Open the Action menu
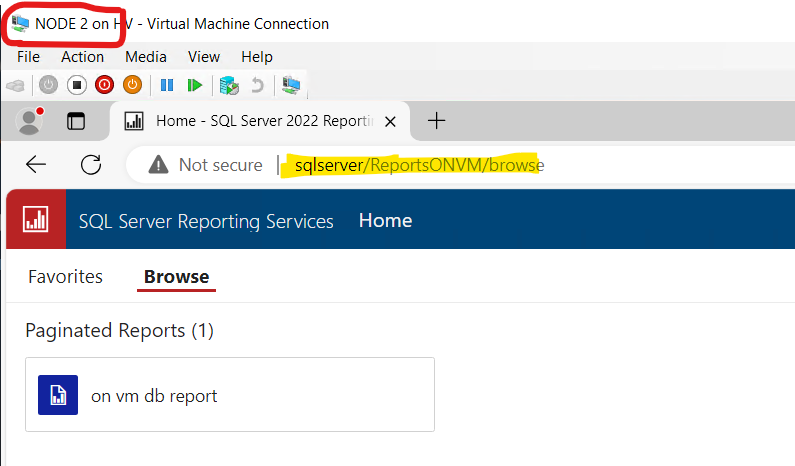This screenshot has width=795, height=466. point(83,57)
